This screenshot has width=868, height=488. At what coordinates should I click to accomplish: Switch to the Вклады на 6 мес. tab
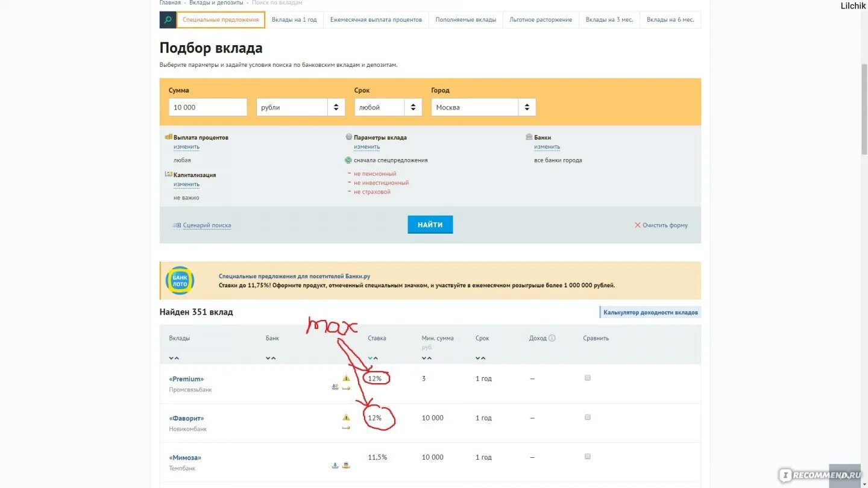pyautogui.click(x=670, y=20)
